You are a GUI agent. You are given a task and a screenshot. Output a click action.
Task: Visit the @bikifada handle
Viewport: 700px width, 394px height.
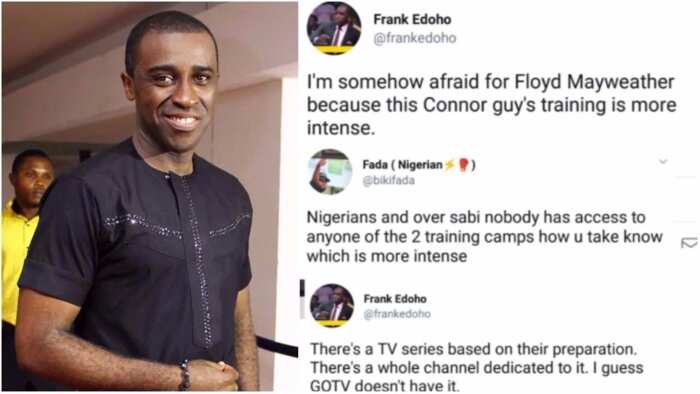coord(388,181)
